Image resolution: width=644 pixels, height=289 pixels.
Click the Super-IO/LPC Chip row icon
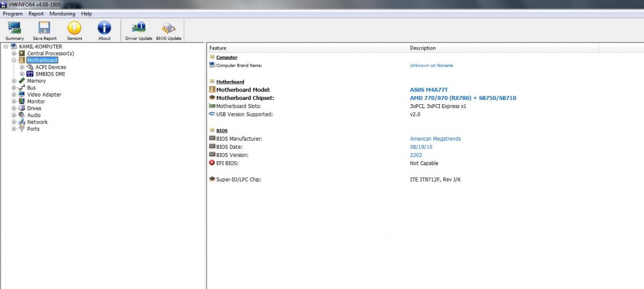coord(212,179)
